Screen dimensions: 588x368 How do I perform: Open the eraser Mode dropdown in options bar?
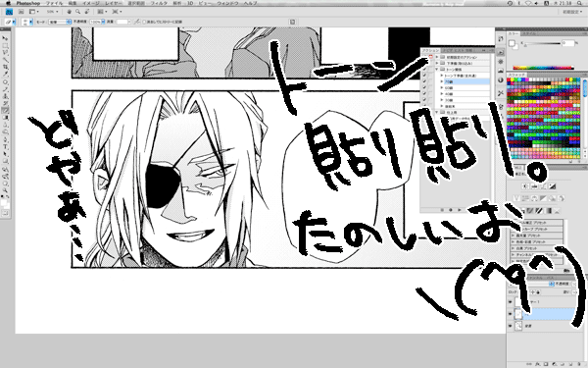[x=60, y=22]
